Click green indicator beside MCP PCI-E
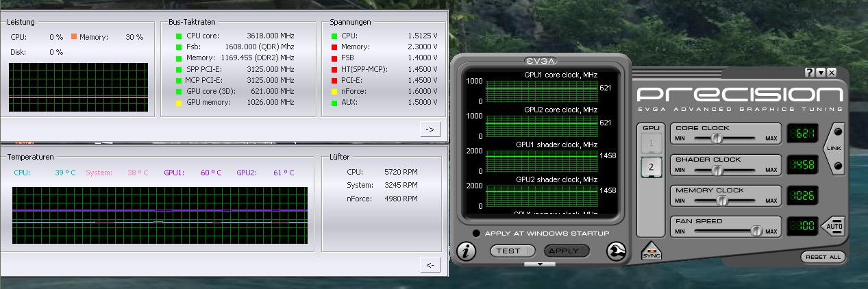868x289 pixels. 179,80
